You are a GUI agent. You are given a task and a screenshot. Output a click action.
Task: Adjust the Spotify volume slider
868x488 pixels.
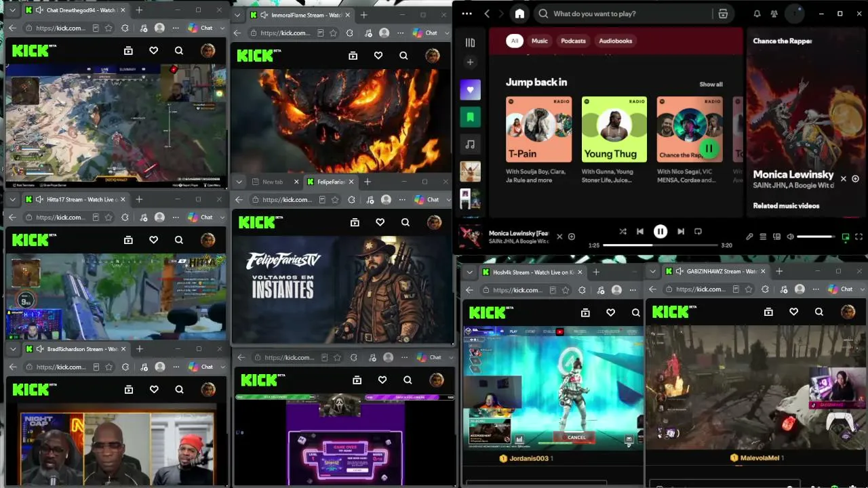816,237
